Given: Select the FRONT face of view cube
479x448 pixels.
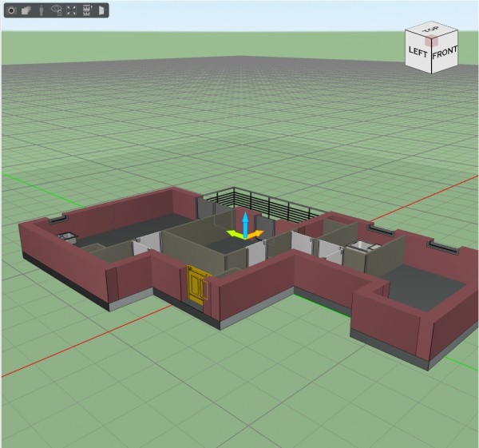Looking at the screenshot, I should [x=445, y=53].
